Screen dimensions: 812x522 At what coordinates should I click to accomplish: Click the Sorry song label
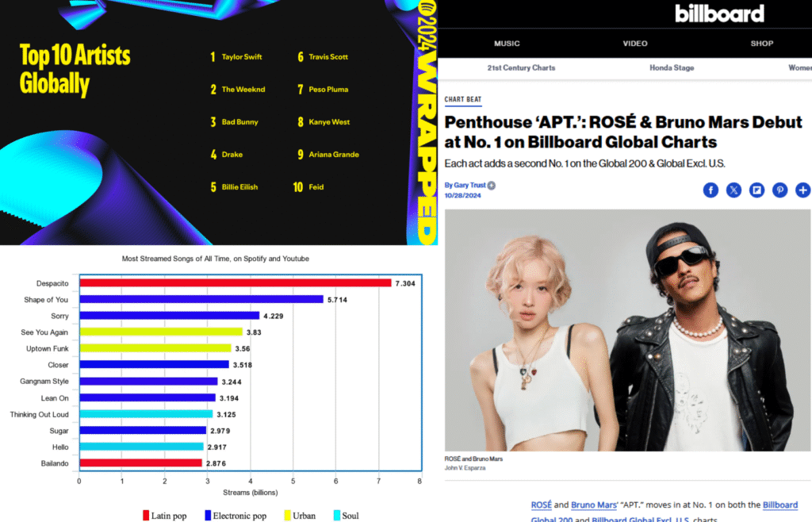(59, 316)
